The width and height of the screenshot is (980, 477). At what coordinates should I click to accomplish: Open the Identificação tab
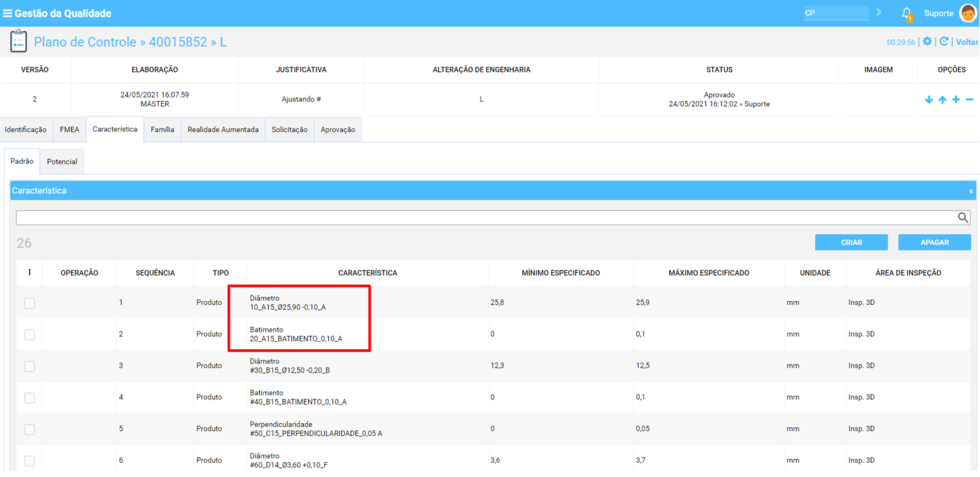tap(26, 130)
